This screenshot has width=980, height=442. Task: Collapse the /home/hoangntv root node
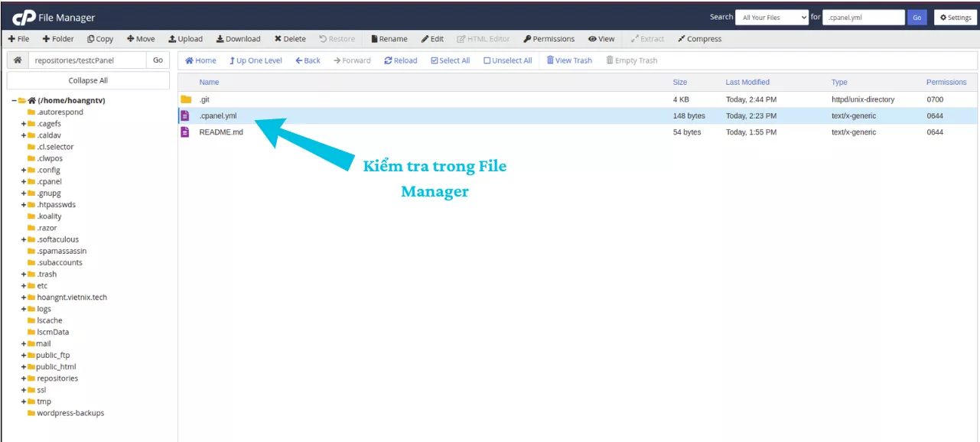(x=14, y=100)
